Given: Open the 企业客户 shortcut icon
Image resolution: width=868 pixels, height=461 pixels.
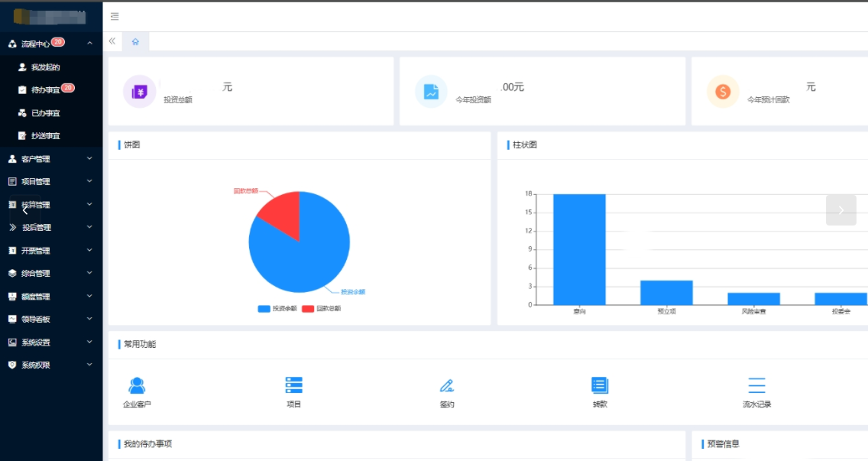Looking at the screenshot, I should (x=137, y=385).
